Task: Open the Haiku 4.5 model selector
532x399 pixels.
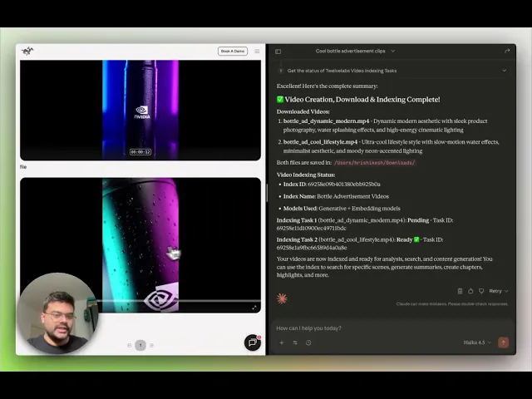Action: (477, 342)
